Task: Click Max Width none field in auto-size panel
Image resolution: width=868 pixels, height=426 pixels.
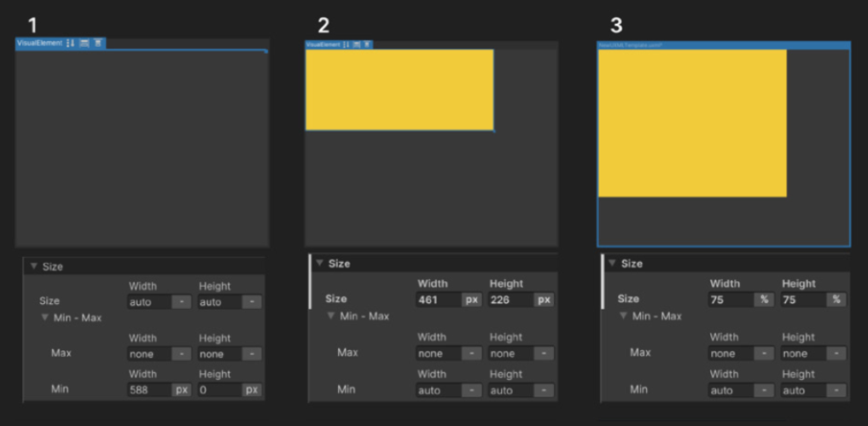Action: point(149,354)
